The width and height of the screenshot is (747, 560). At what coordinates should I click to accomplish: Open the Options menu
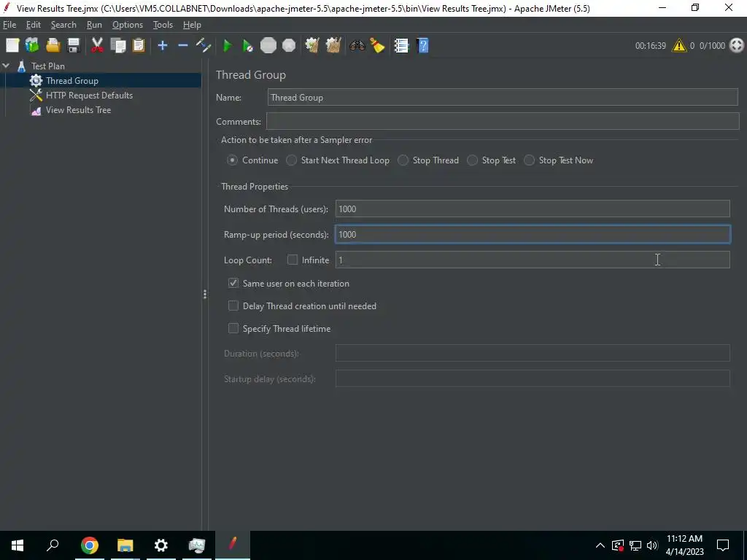(127, 25)
